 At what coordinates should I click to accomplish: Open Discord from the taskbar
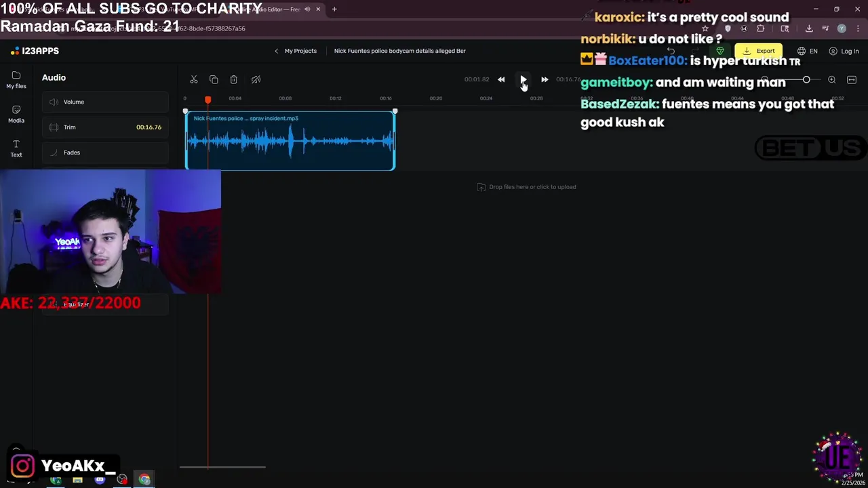[x=100, y=480]
